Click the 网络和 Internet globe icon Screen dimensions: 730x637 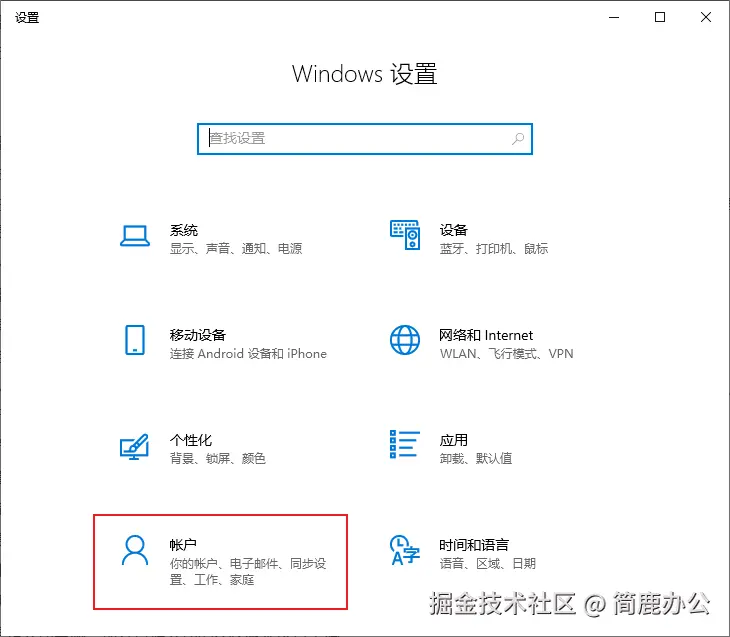(405, 340)
